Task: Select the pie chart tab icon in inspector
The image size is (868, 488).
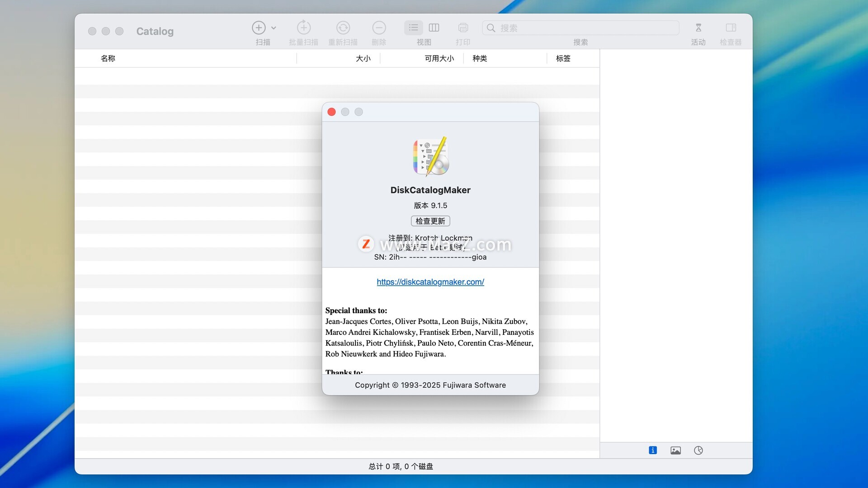Action: (698, 450)
